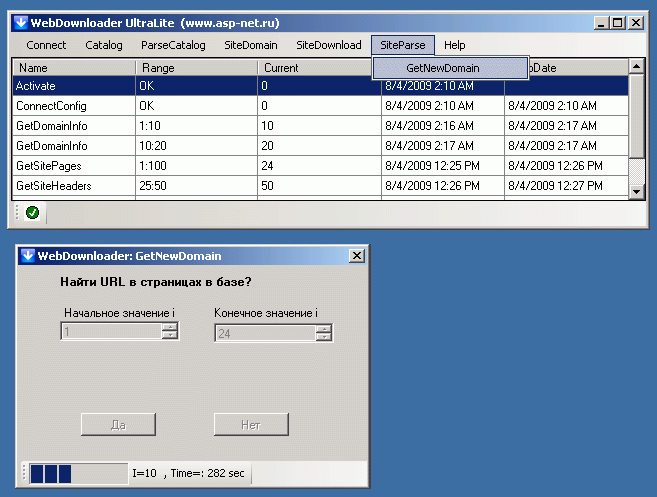Click the 25:50 range cell
657x497 pixels.
[x=196, y=186]
